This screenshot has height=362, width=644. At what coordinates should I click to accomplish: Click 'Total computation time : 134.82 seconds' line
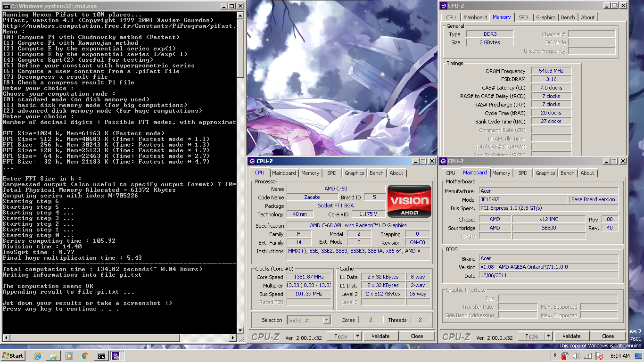pyautogui.click(x=102, y=269)
